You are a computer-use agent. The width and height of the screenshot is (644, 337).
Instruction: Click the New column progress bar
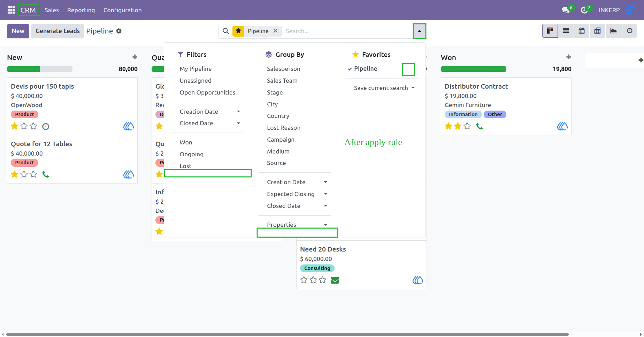tap(40, 69)
